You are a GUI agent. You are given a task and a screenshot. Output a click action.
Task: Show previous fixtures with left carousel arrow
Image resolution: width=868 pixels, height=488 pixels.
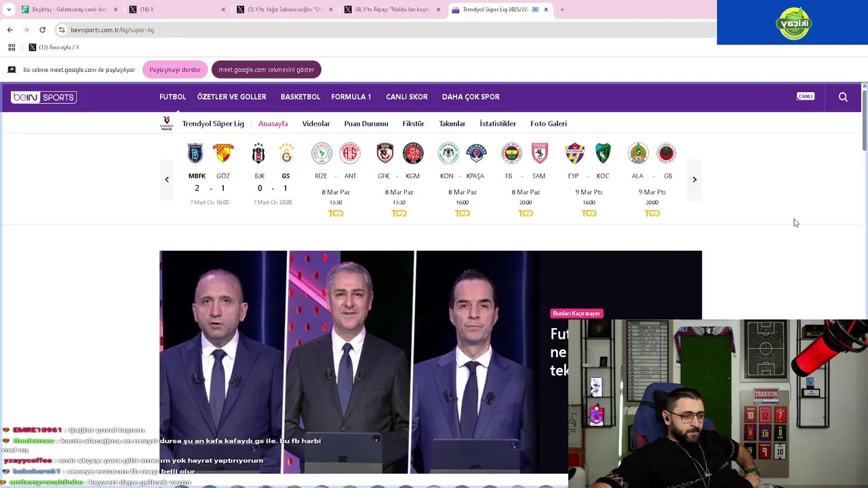click(x=167, y=180)
